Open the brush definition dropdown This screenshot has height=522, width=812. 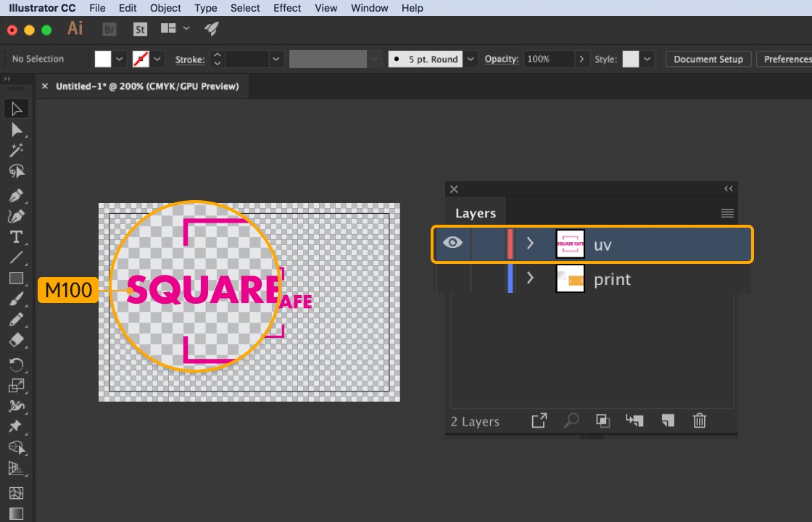click(471, 59)
